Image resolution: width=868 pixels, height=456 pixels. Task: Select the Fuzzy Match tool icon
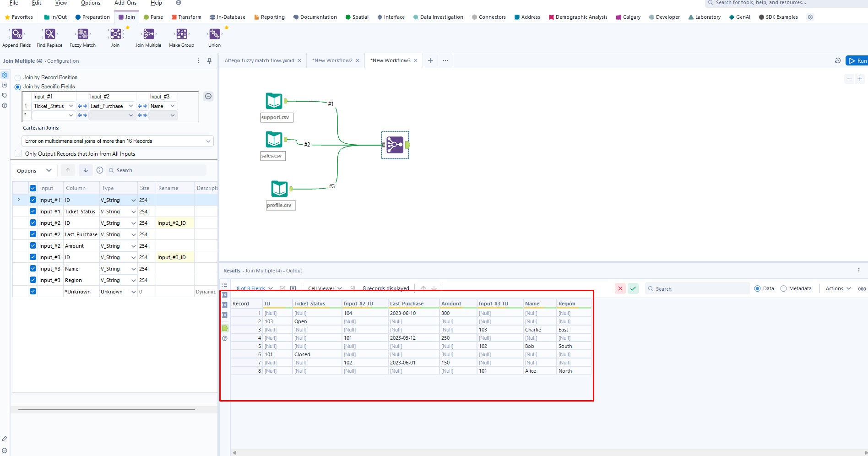pyautogui.click(x=83, y=34)
